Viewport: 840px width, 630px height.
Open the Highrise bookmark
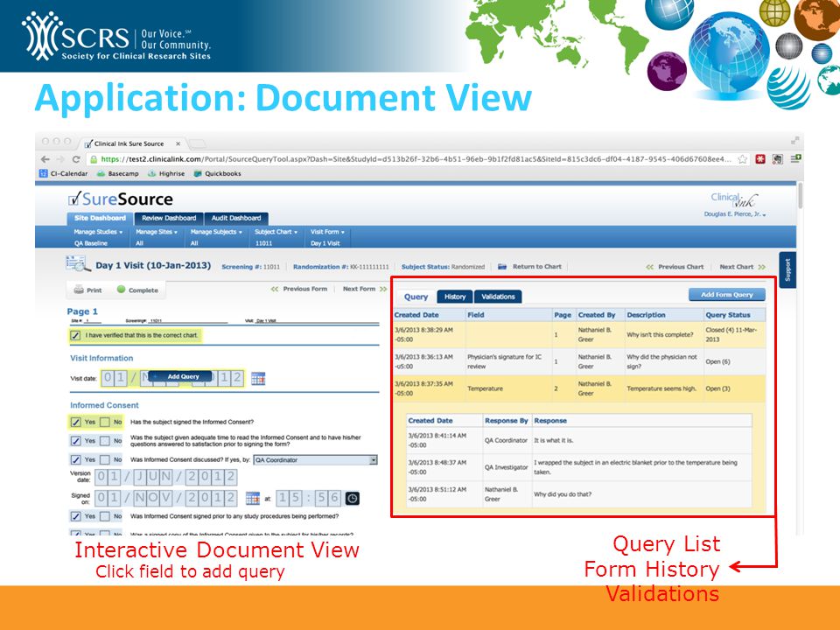pyautogui.click(x=166, y=173)
